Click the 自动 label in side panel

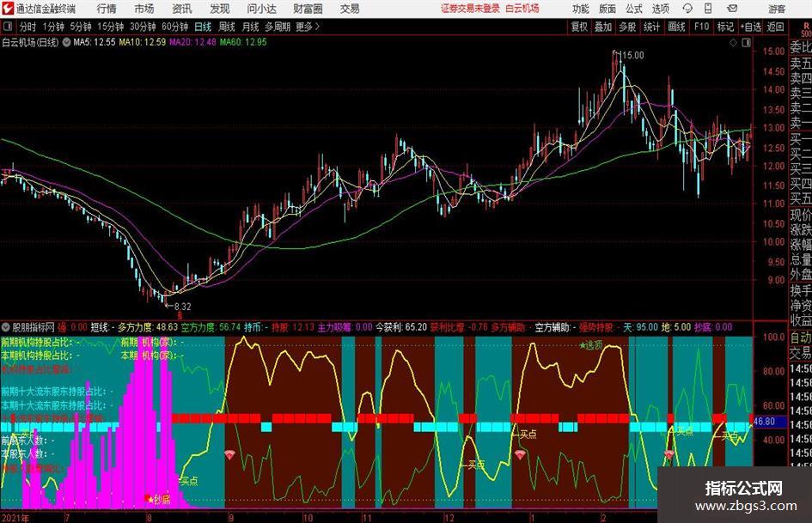click(x=801, y=338)
